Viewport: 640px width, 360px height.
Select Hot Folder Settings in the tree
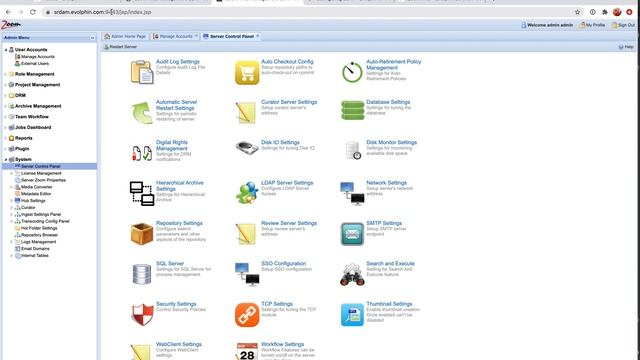[x=39, y=228]
